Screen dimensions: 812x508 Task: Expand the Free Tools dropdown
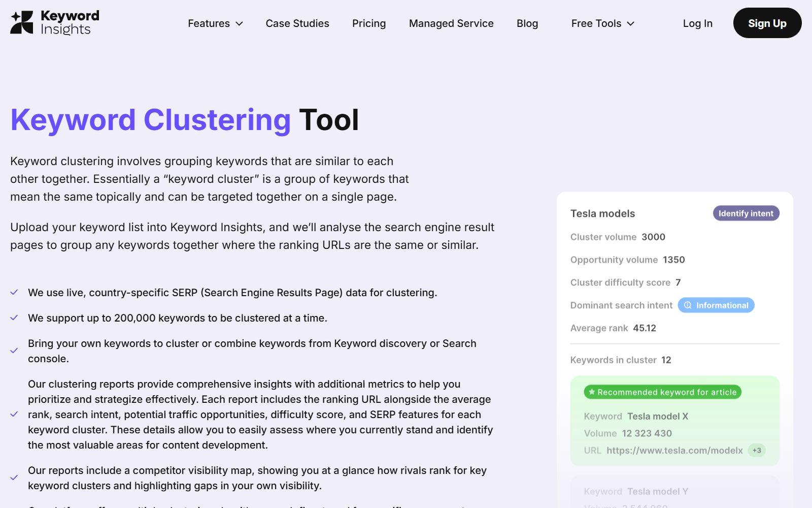point(602,23)
